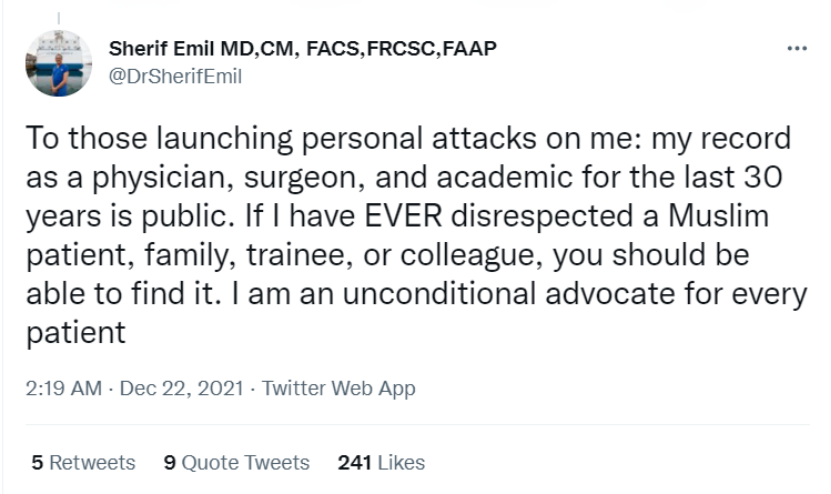Open the 2:19 AM timestamp link
The height and width of the screenshot is (494, 831).
64,388
